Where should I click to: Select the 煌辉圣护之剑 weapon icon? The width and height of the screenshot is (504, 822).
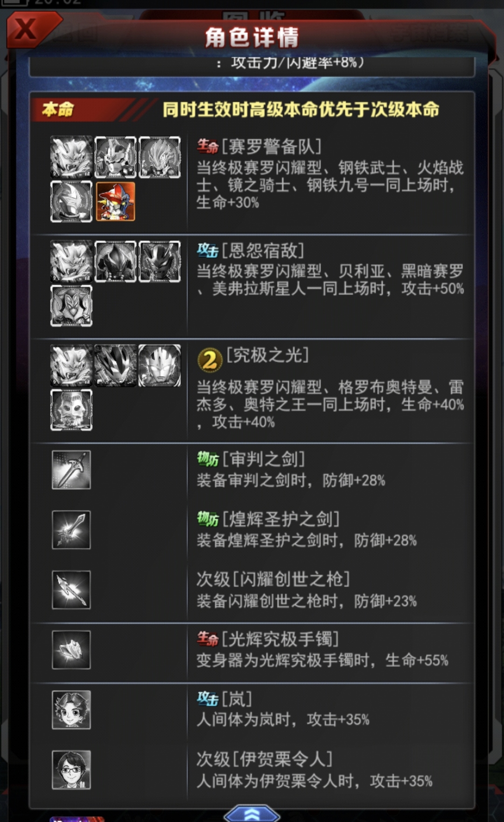tap(71, 530)
